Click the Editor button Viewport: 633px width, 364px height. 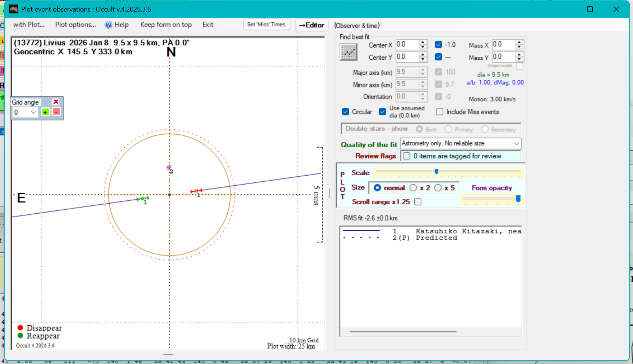pos(312,25)
